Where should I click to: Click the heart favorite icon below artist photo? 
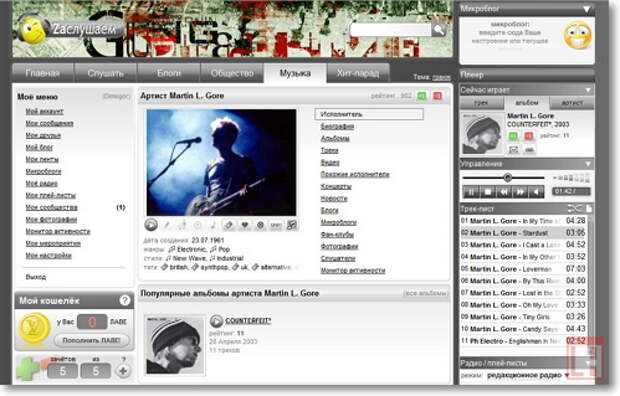pos(245,225)
